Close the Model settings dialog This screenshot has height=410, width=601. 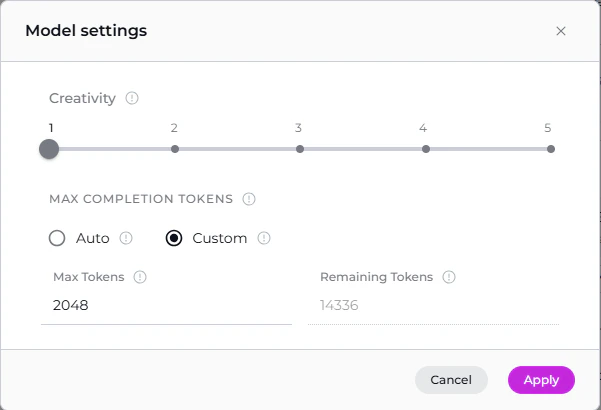coord(561,31)
